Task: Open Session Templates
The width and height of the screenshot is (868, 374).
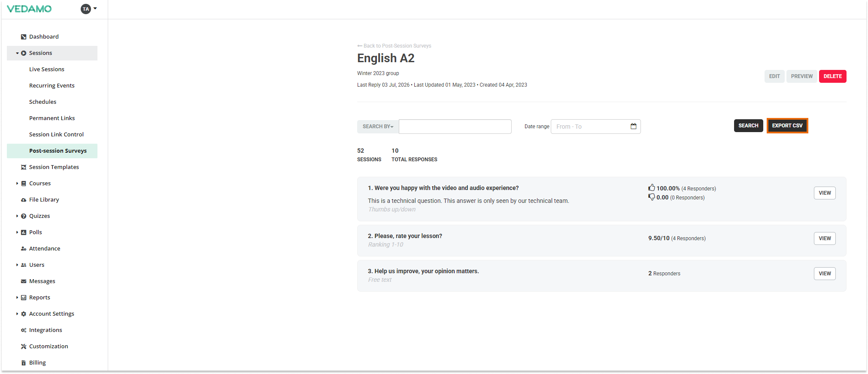Action: click(x=54, y=167)
